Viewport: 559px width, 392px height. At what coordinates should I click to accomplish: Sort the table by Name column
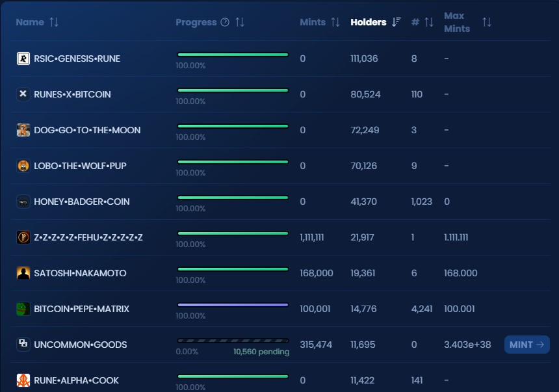pyautogui.click(x=54, y=22)
